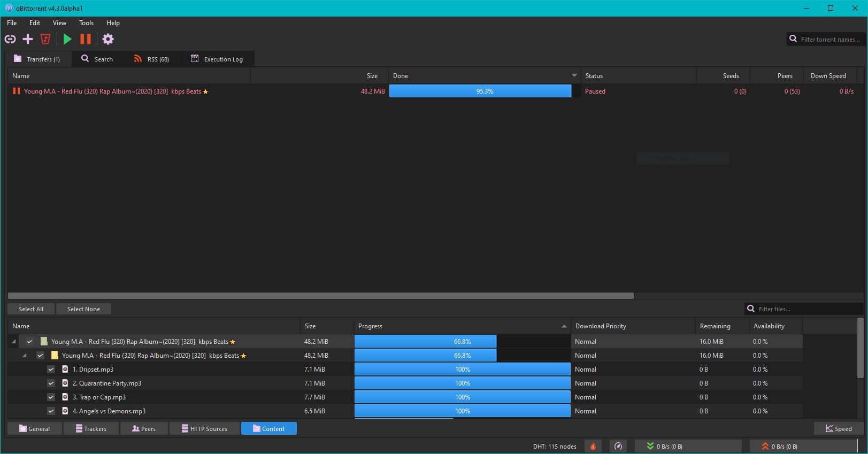The height and width of the screenshot is (454, 868).
Task: Click the paused icon next to torrent name
Action: pyautogui.click(x=17, y=91)
